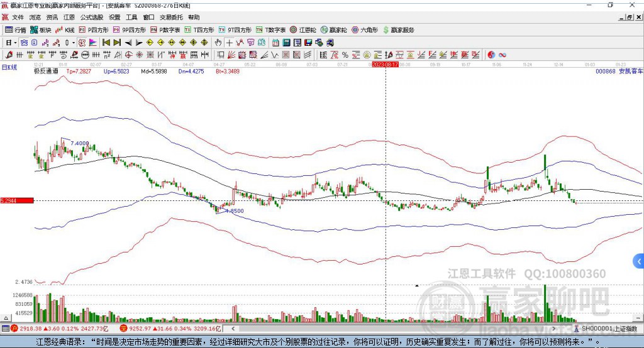
Task: Click the 极反通道 indicator name
Action: pyautogui.click(x=46, y=71)
